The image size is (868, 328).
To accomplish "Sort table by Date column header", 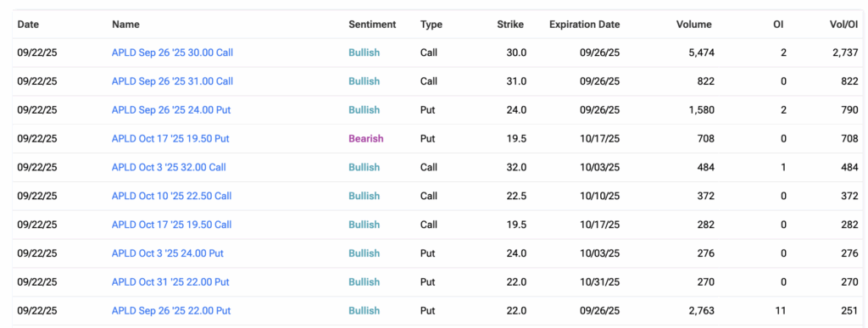I will [x=28, y=25].
